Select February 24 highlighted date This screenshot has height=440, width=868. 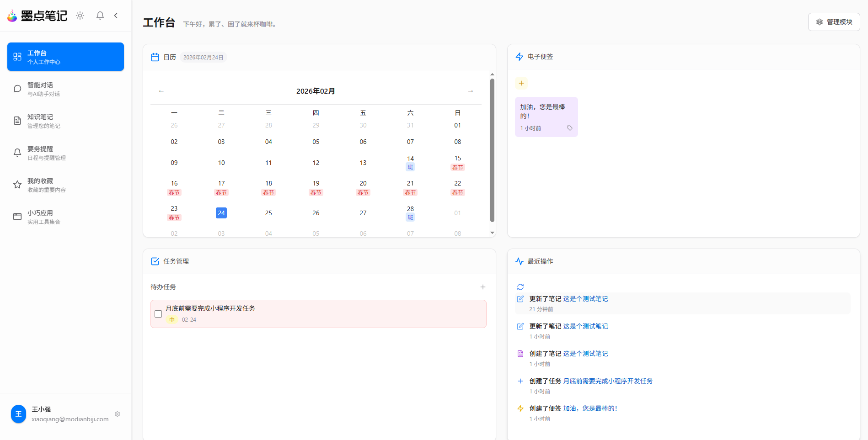coord(221,213)
